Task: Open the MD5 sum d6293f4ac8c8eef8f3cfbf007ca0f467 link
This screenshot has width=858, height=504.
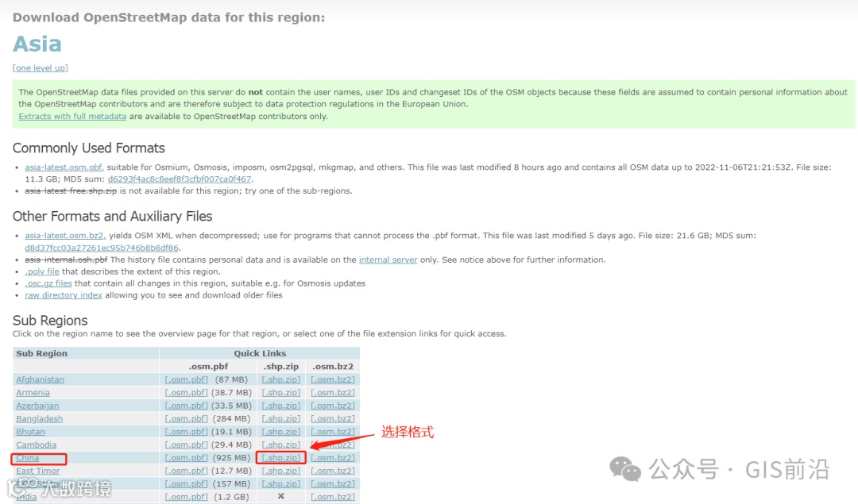Action: [180, 179]
